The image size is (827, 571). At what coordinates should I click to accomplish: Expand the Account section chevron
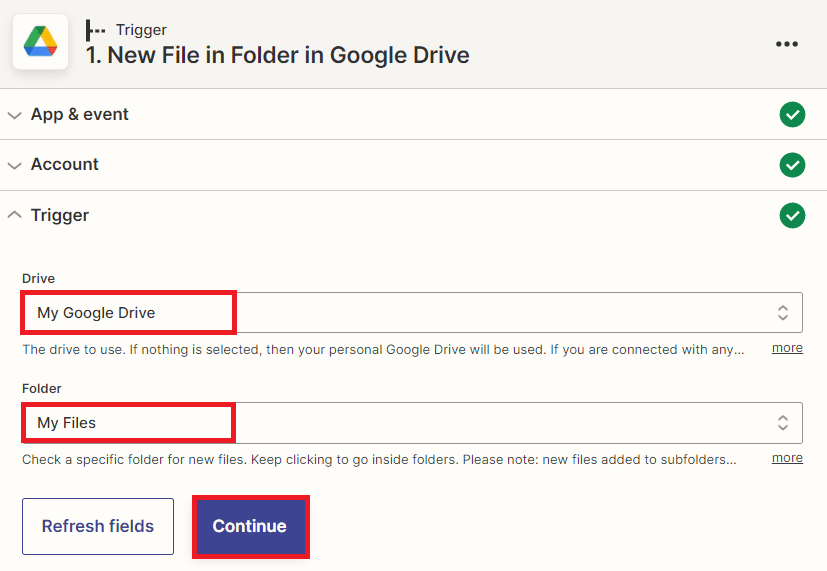14,165
